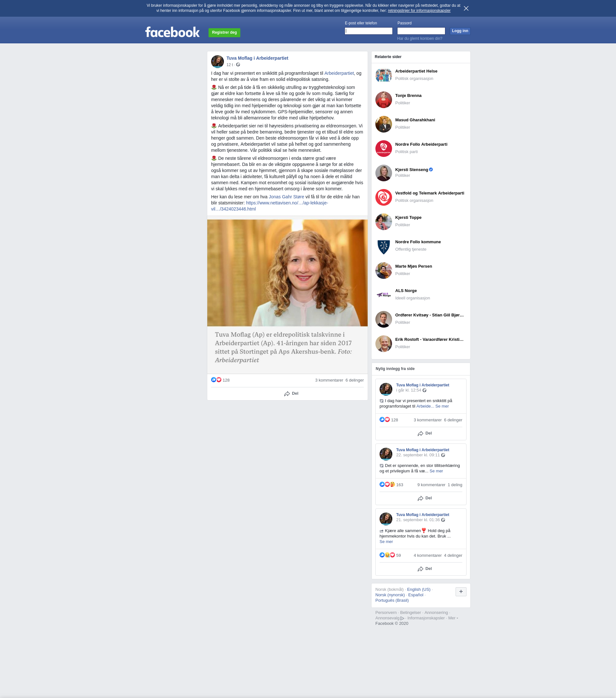Open the Arbeiderpartiet link in post text
The height and width of the screenshot is (698, 616).
pos(339,73)
